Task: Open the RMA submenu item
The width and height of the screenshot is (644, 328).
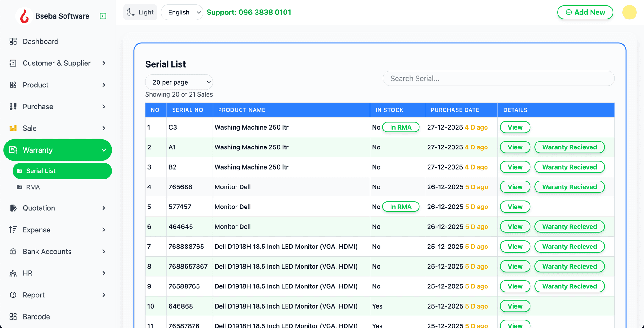Action: click(x=33, y=187)
